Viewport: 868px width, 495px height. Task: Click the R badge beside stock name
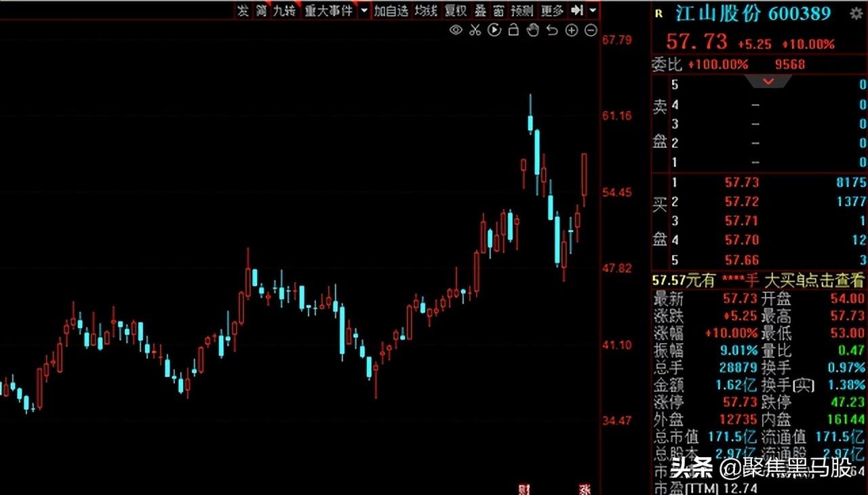[x=658, y=12]
